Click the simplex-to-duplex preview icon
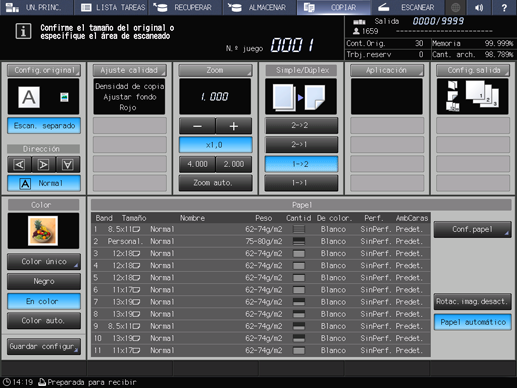The image size is (517, 388). pos(301,97)
